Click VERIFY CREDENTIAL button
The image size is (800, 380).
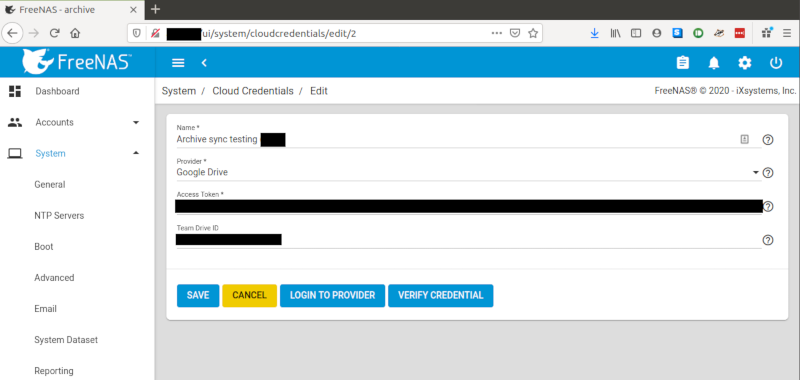coord(440,295)
